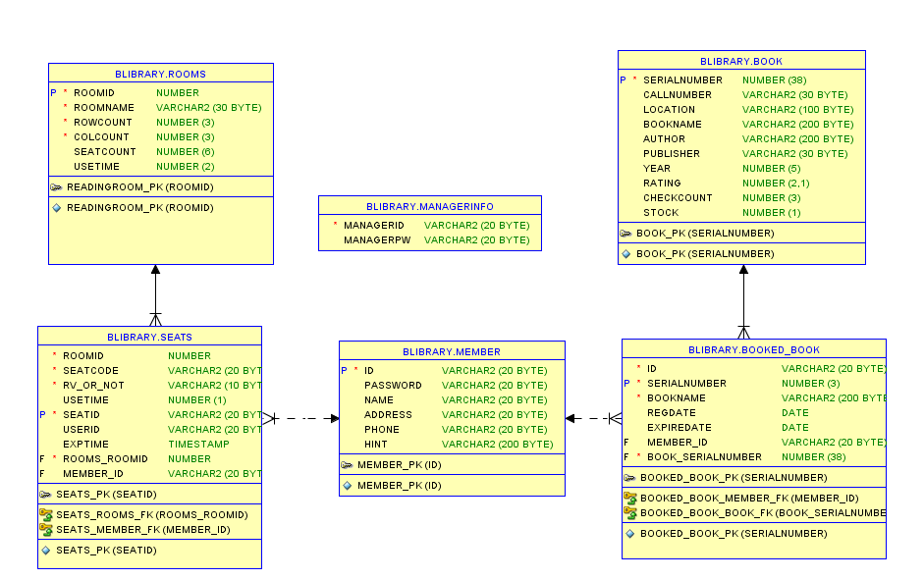924x580 pixels.
Task: Click the key icon beside BOOKED_BOOK_PK (SERIALNUMBER)
Action: (x=630, y=478)
